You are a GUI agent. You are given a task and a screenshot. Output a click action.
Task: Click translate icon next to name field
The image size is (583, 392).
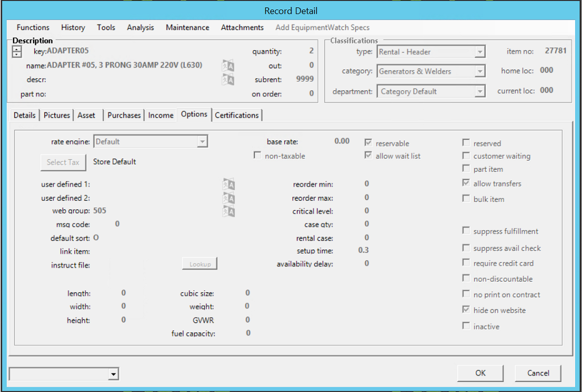(x=228, y=66)
